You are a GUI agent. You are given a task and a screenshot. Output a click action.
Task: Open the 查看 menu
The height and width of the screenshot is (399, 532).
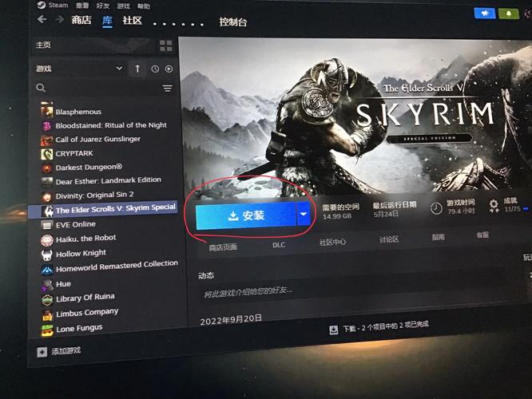click(82, 6)
